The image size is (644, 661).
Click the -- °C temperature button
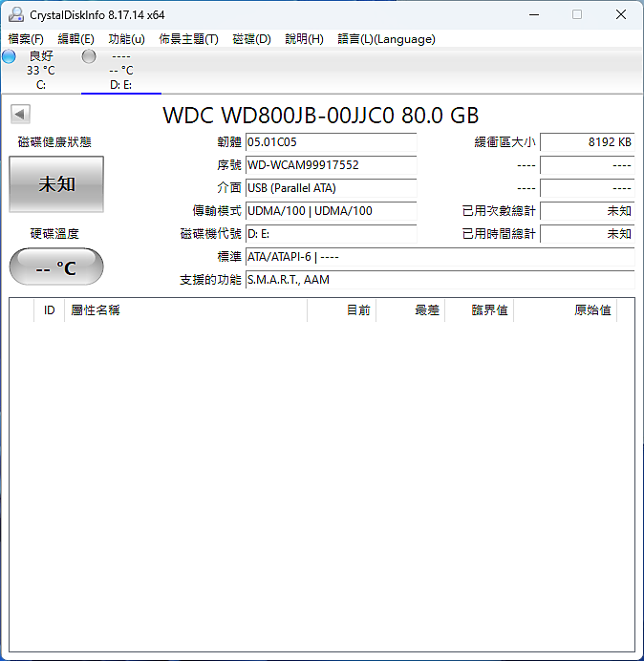pos(56,267)
